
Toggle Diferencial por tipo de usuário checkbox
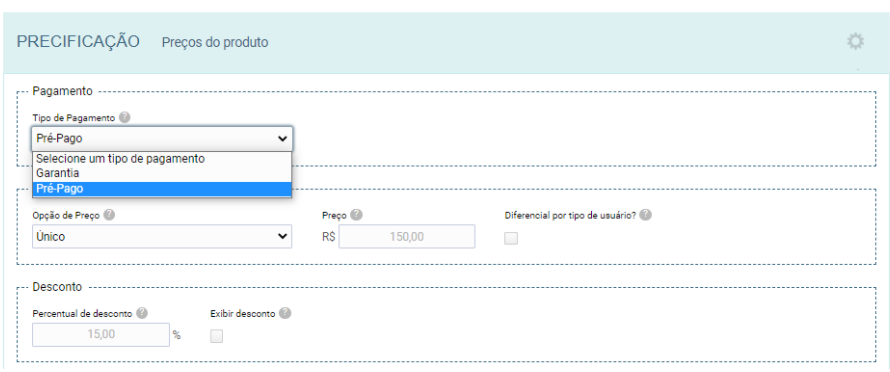(x=511, y=239)
